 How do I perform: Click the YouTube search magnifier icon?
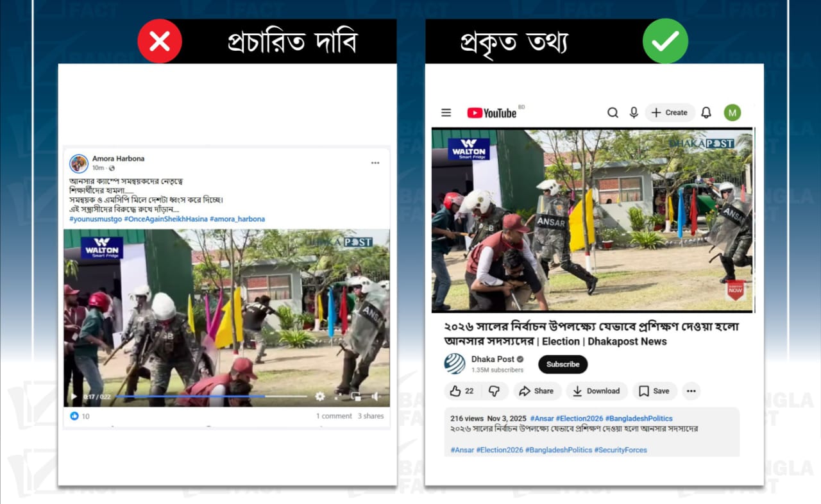613,113
